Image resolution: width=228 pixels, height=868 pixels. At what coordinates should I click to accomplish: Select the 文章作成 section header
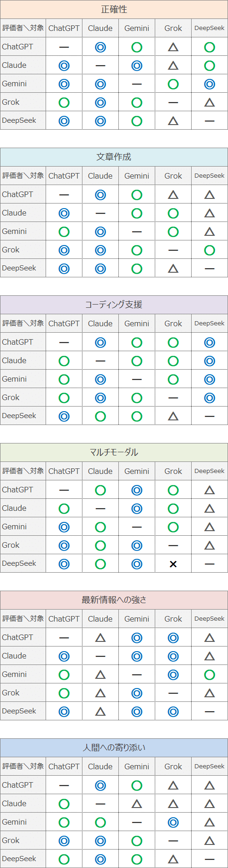114,157
